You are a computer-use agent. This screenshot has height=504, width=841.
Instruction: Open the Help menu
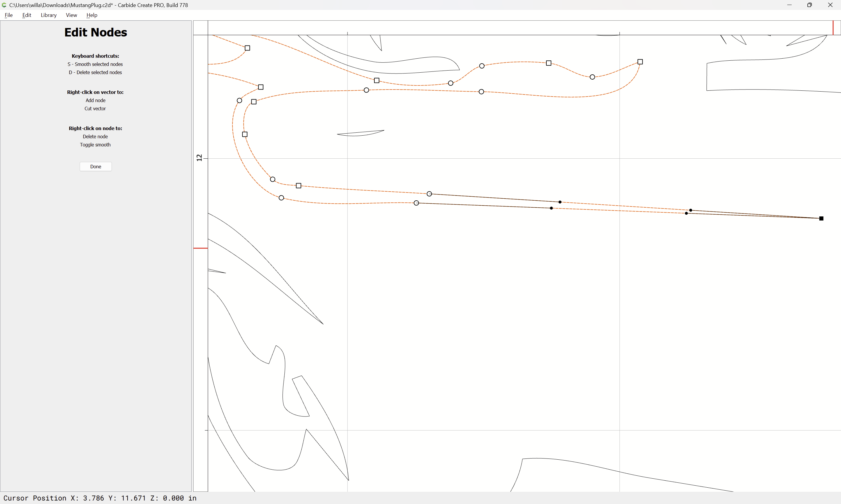tap(92, 15)
